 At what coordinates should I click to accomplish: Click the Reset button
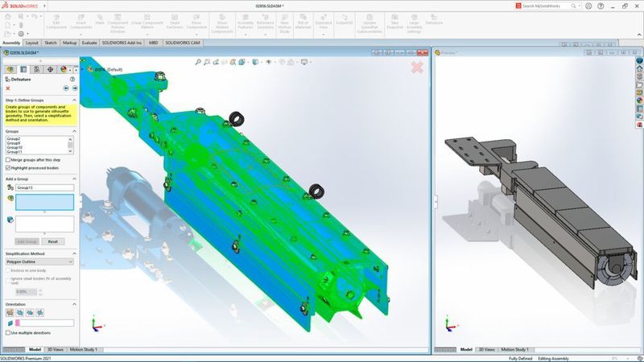click(53, 242)
